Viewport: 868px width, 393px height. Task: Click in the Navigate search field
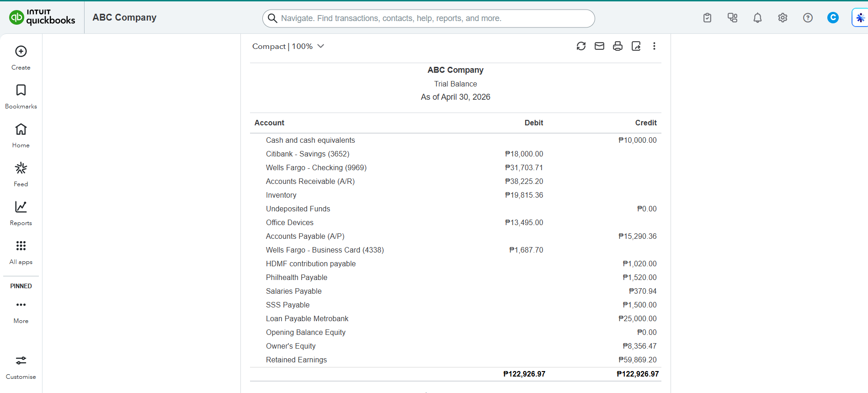click(428, 18)
